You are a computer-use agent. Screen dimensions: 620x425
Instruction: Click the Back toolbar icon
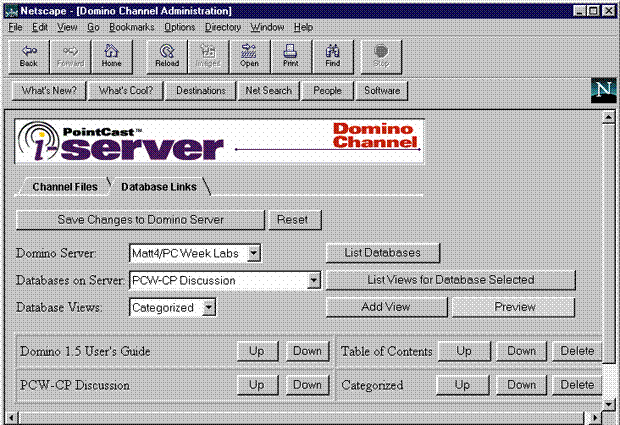(29, 57)
